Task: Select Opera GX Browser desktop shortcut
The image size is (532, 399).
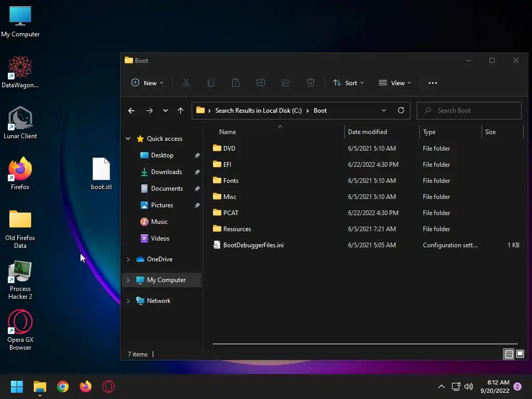Action: click(20, 330)
